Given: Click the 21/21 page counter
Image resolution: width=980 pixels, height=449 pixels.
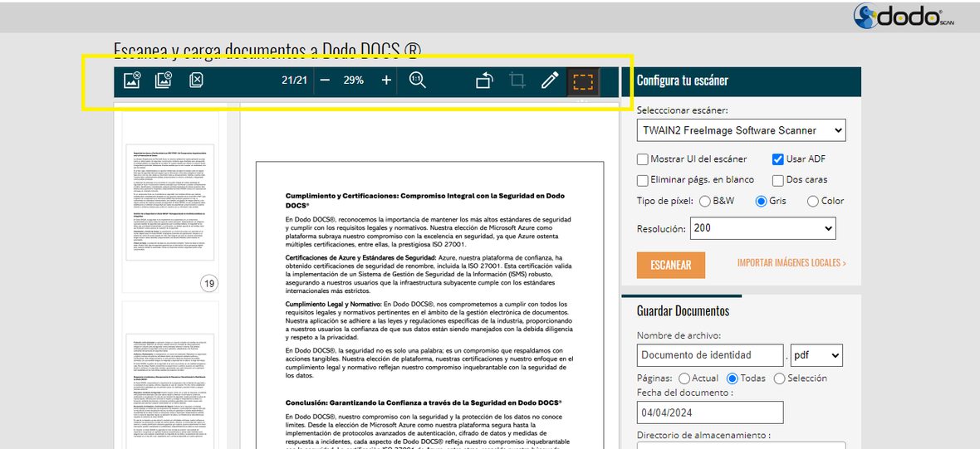Looking at the screenshot, I should click(294, 80).
